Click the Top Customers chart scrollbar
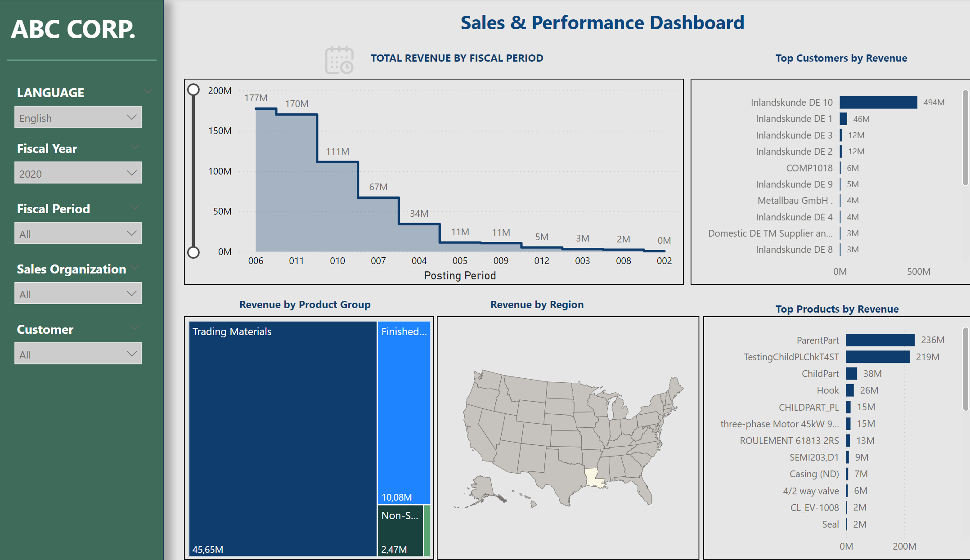 point(965,138)
